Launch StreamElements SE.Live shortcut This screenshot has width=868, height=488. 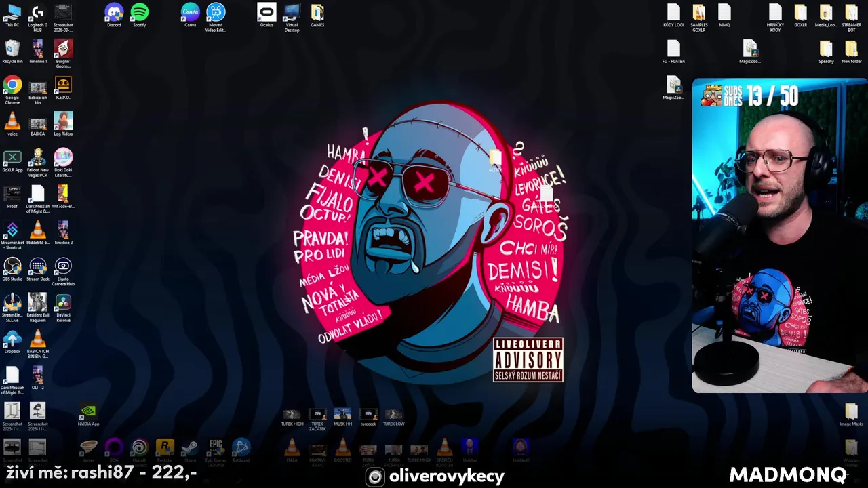pyautogui.click(x=12, y=308)
